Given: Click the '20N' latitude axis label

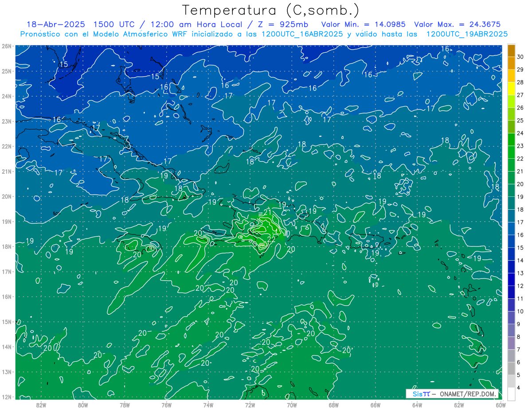Looking at the screenshot, I should pyautogui.click(x=6, y=196).
